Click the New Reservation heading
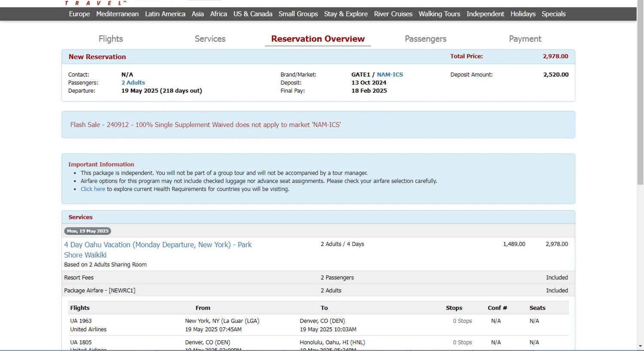This screenshot has width=644, height=351. [97, 57]
